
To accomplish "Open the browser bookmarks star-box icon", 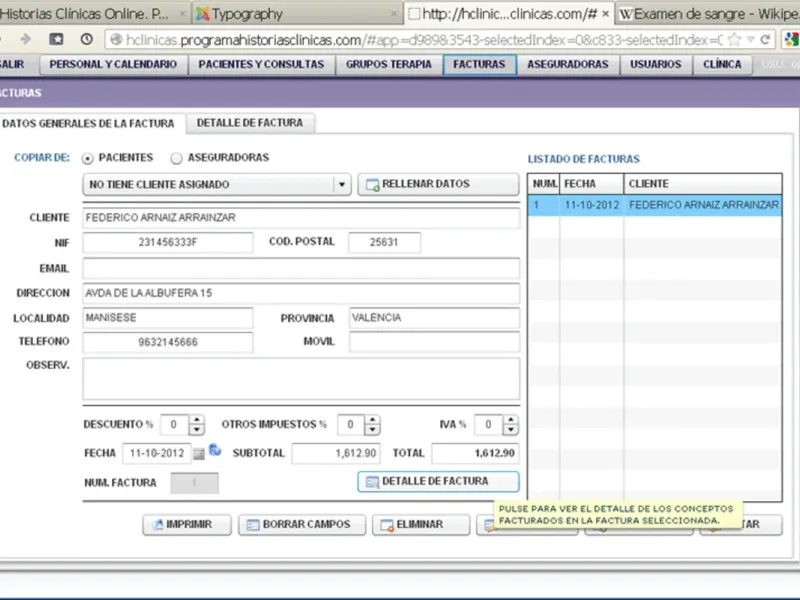I will pos(56,39).
